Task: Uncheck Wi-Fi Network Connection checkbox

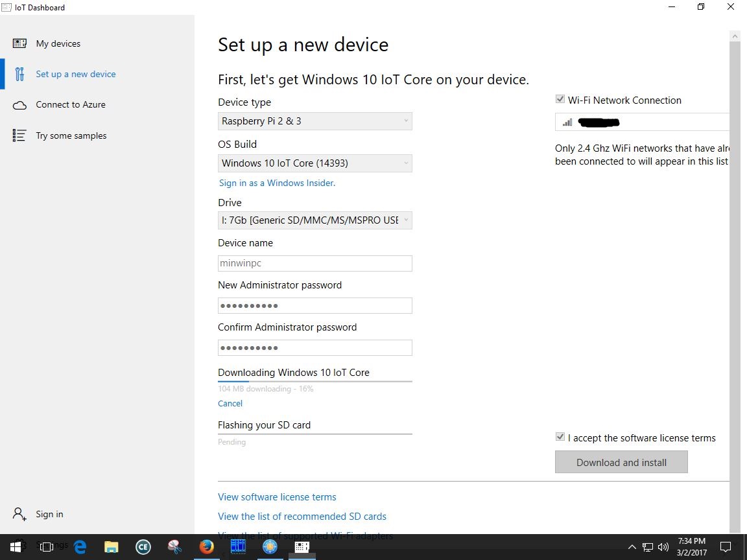Action: click(x=560, y=99)
